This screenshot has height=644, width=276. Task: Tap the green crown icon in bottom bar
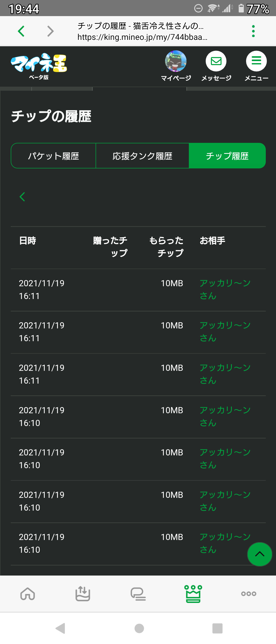[x=193, y=593]
